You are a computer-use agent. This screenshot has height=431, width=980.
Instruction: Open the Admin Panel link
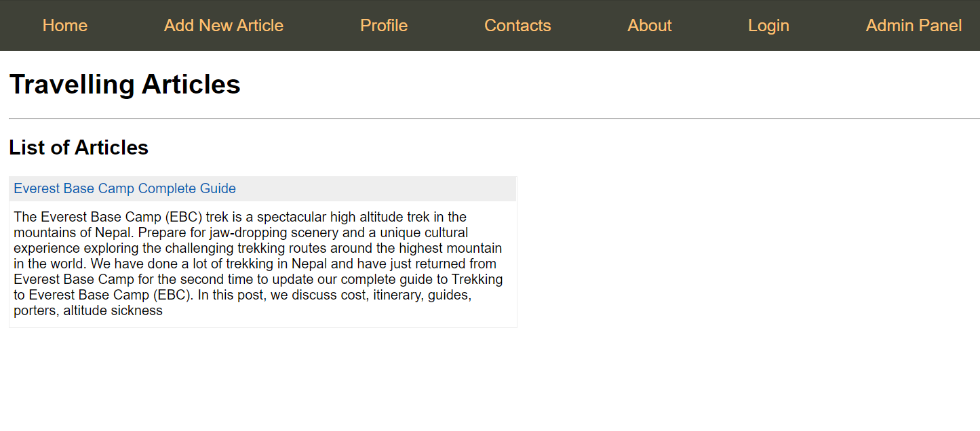pyautogui.click(x=913, y=26)
